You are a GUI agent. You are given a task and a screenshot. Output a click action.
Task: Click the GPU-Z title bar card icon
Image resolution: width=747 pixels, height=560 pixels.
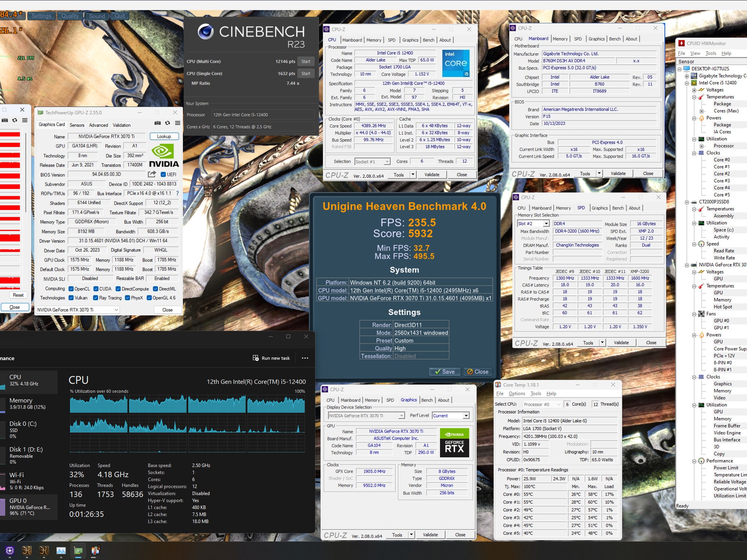40,113
